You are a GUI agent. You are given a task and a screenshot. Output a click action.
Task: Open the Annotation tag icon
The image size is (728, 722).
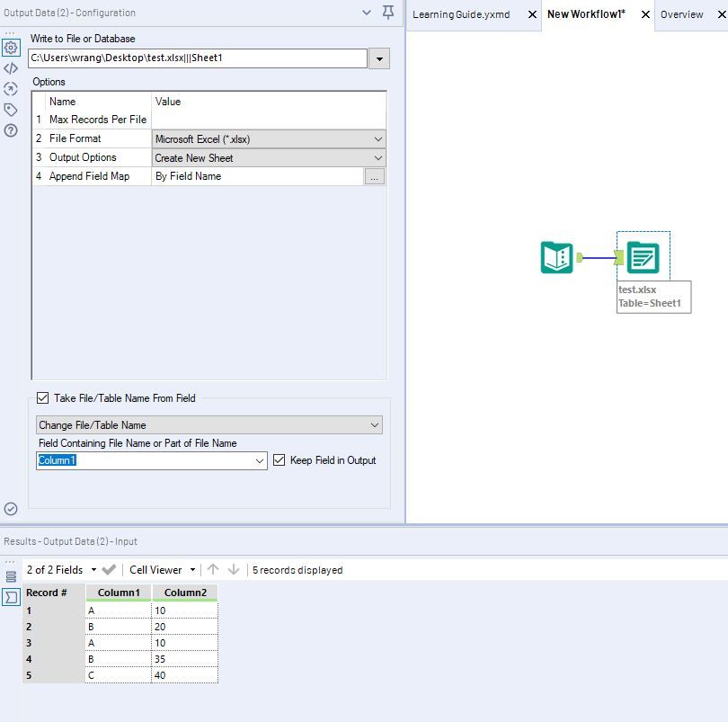(x=11, y=110)
